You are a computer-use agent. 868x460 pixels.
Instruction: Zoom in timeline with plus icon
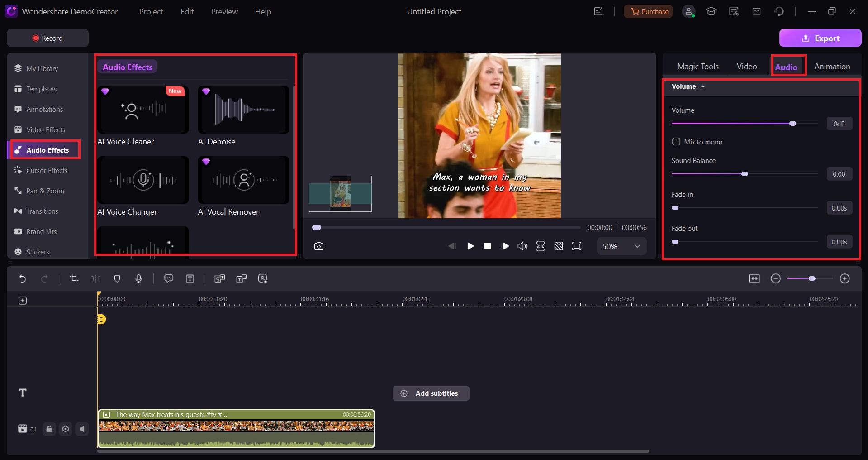(845, 278)
